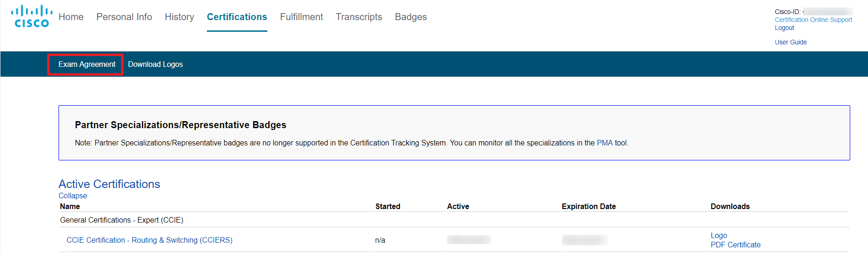Open the Home tab
The image size is (868, 253).
pyautogui.click(x=71, y=17)
